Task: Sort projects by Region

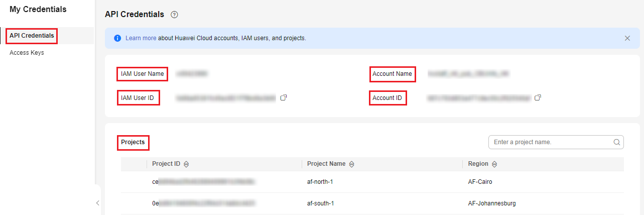Action: pos(494,164)
